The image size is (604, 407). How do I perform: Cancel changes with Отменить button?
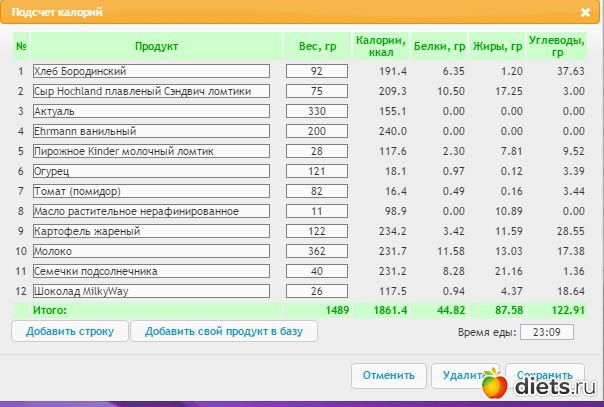point(389,375)
